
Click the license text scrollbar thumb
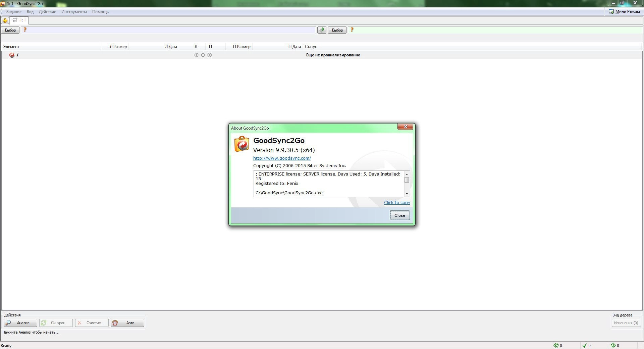pos(407,180)
